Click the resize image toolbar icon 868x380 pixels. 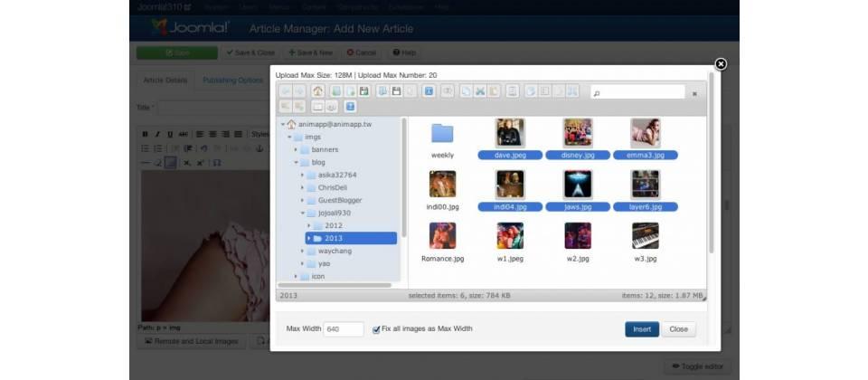pos(572,90)
